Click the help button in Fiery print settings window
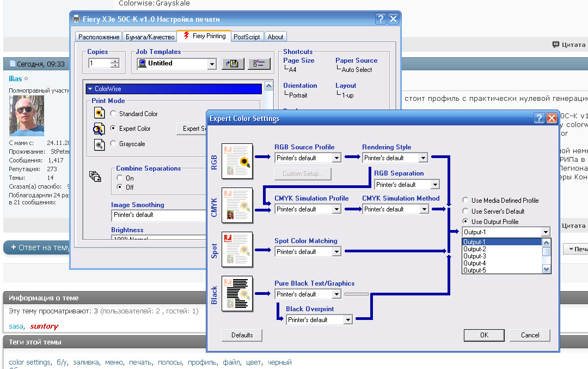Screen dimensions: 588x369 pyautogui.click(x=381, y=19)
